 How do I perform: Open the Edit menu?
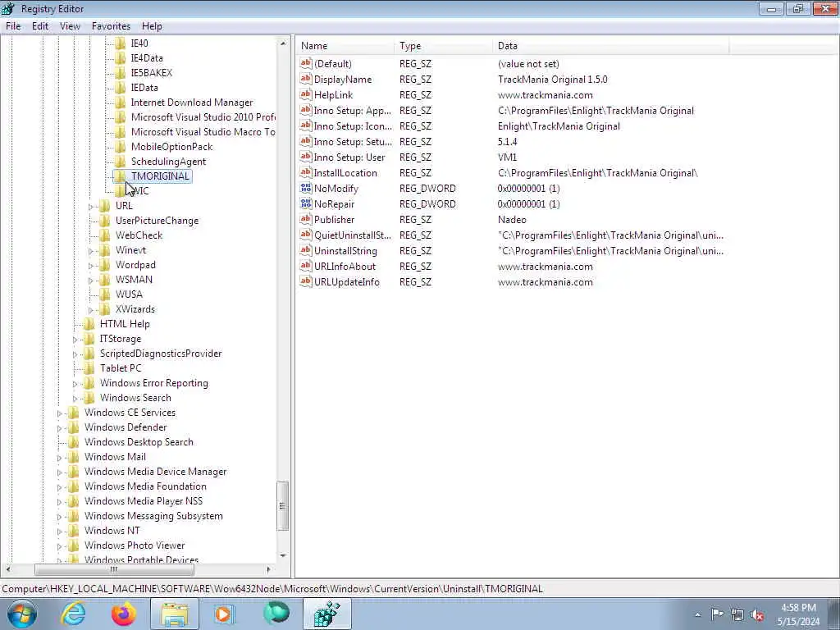click(x=40, y=26)
